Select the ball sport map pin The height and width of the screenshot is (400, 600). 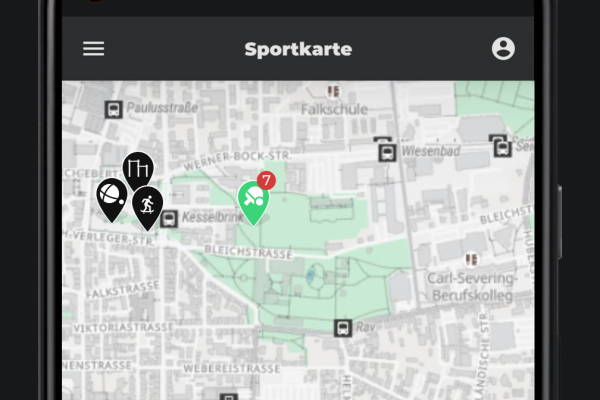pos(112,200)
